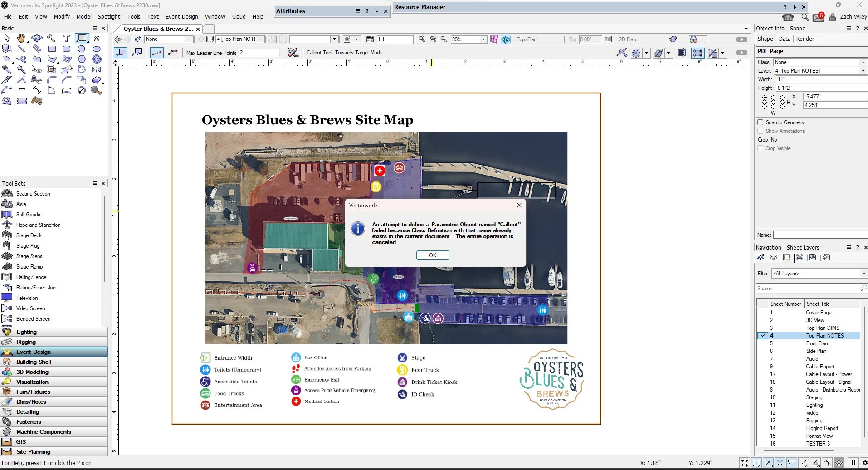Open the Spotlight menu
Screen dimensions: 868x470
(x=109, y=17)
